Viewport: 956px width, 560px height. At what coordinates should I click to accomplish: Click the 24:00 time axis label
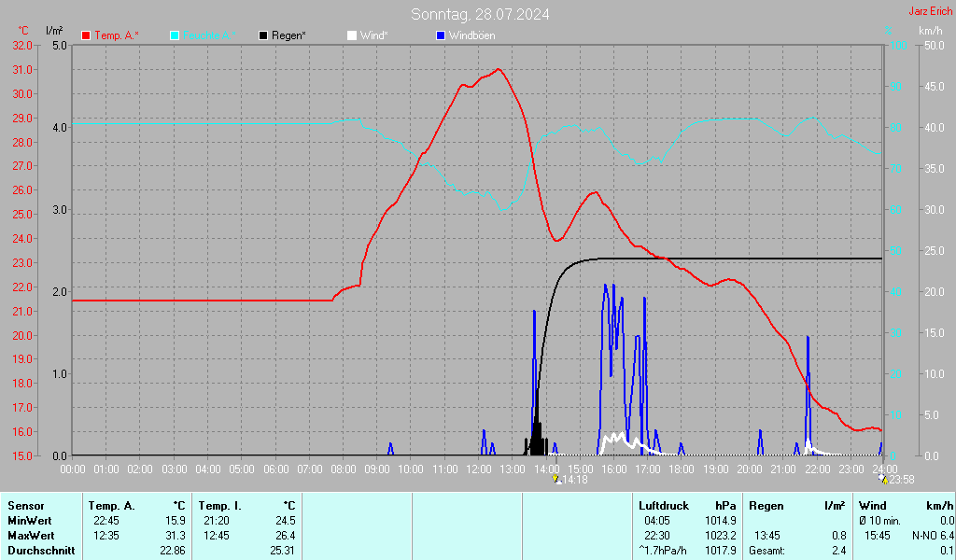click(885, 469)
